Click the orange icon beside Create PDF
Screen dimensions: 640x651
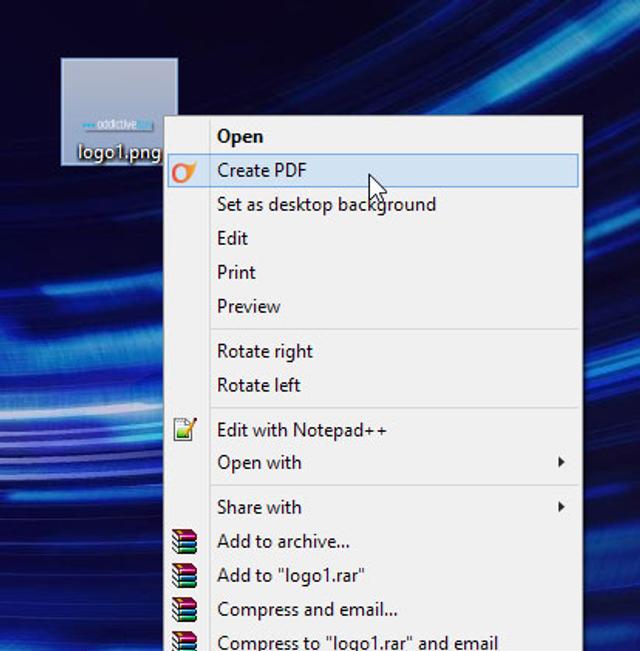184,171
